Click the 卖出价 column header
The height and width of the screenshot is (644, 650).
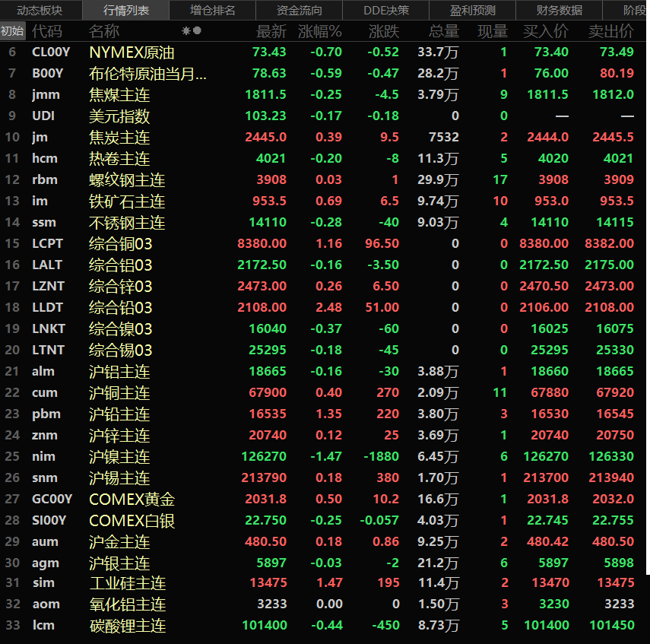pos(610,31)
